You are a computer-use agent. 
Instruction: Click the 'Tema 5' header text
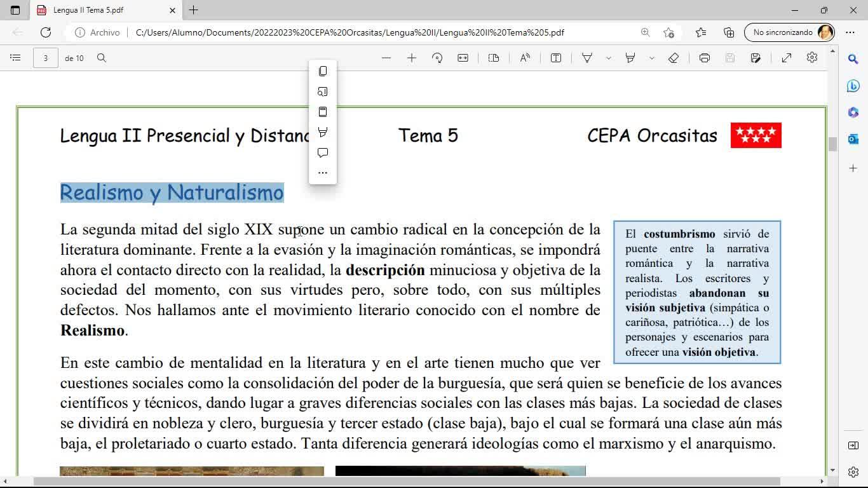click(428, 135)
